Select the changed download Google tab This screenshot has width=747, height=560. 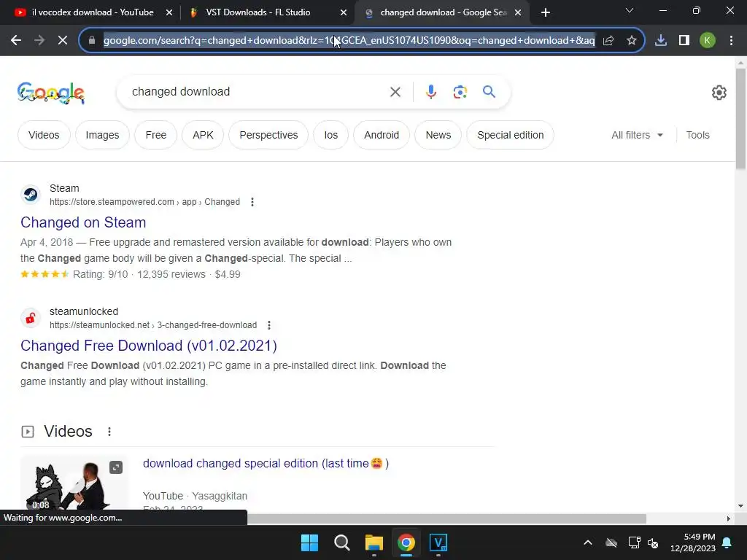(443, 12)
